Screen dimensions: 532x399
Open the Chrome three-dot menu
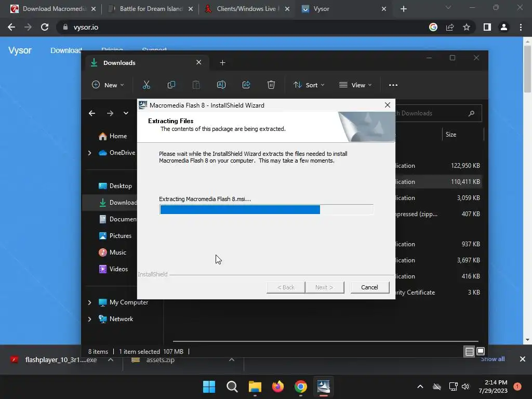(521, 27)
